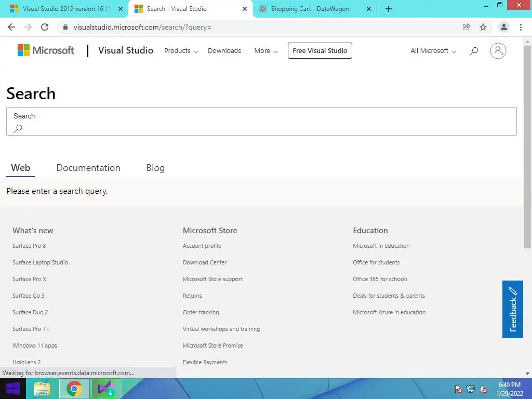Close the Shopping Cart DataWagon tab
The height and width of the screenshot is (399, 532).
[x=369, y=9]
